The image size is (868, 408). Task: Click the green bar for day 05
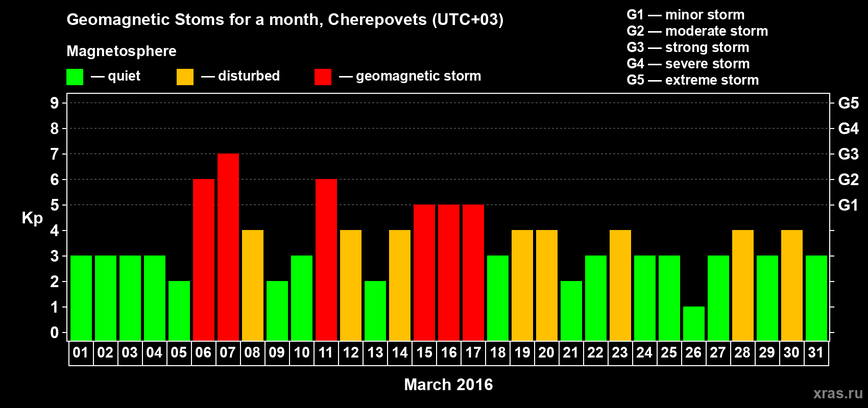click(x=179, y=311)
